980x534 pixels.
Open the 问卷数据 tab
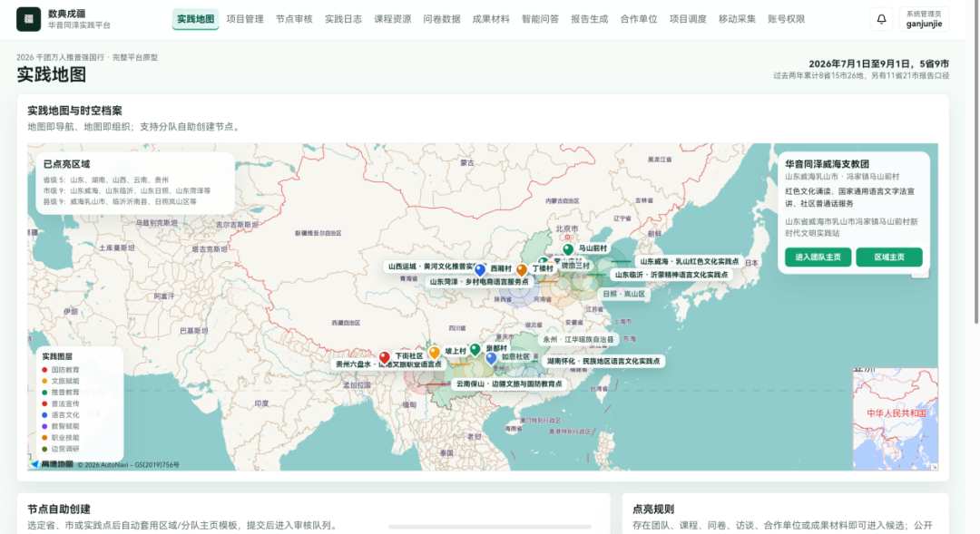pyautogui.click(x=442, y=19)
